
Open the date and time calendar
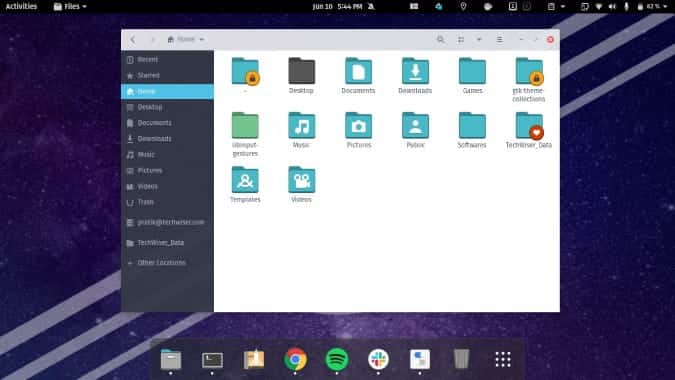tap(338, 6)
